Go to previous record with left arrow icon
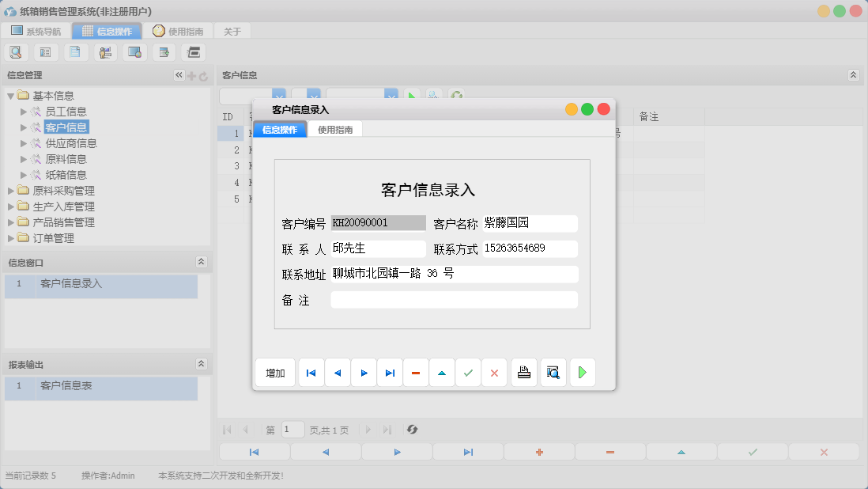Screen dimensions: 868x489 point(338,372)
